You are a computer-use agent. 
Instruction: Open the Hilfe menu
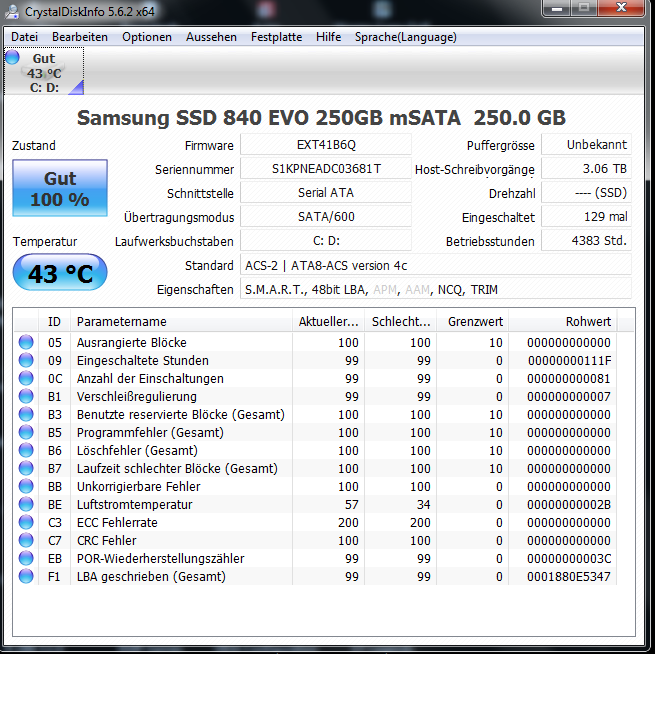click(x=328, y=37)
